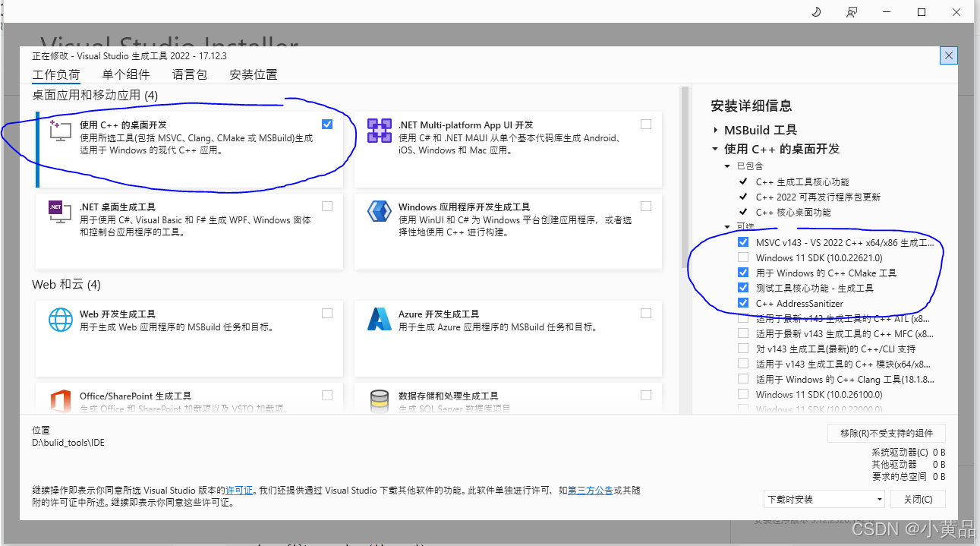Expand the MSBuild 工具 details node
The width and height of the screenshot is (980, 546).
point(716,131)
